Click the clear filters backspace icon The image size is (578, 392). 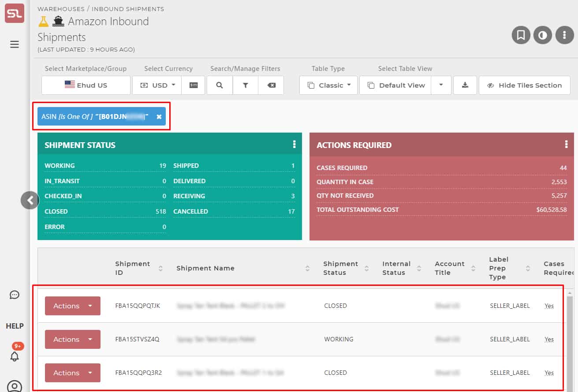pyautogui.click(x=271, y=85)
